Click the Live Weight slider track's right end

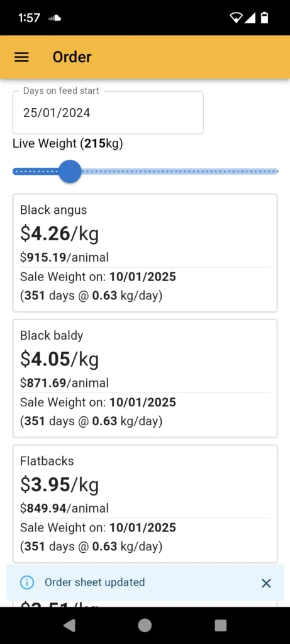coord(275,171)
